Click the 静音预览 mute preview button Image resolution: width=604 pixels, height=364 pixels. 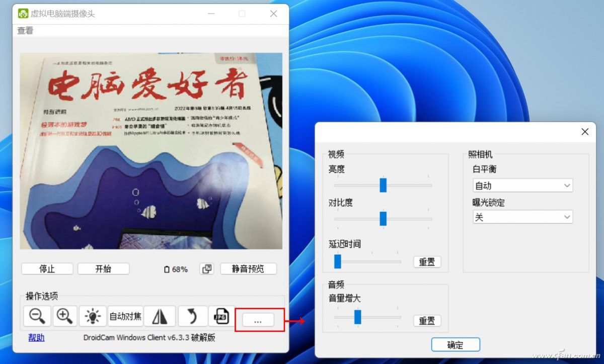[x=248, y=269]
